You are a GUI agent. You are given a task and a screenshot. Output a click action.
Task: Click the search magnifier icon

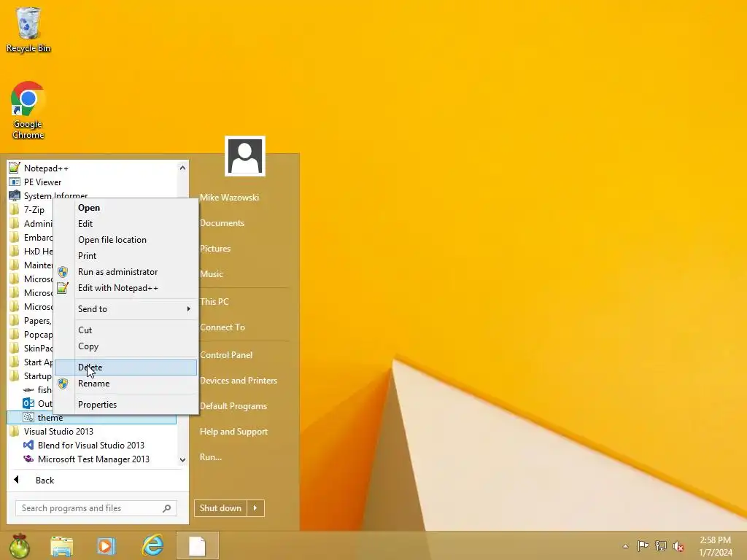pos(167,508)
